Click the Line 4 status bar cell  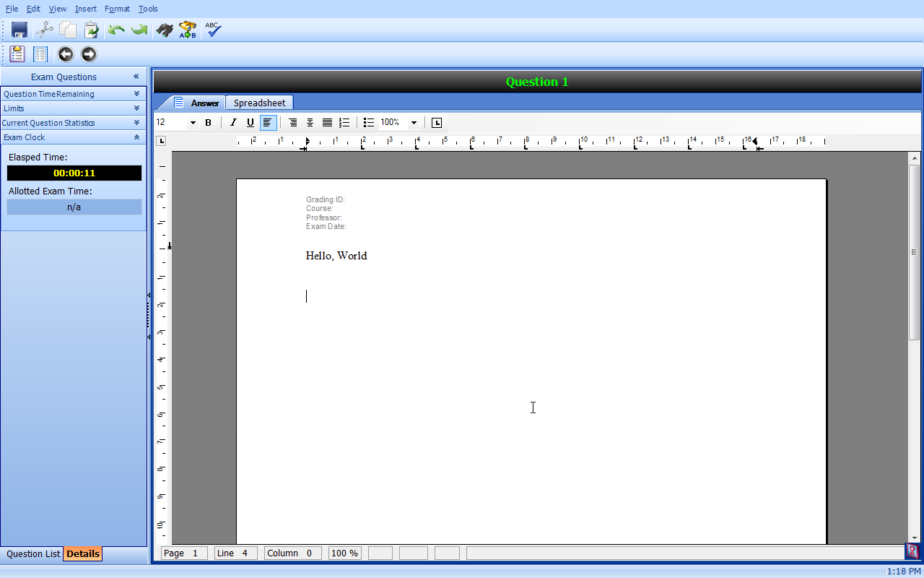tap(236, 553)
